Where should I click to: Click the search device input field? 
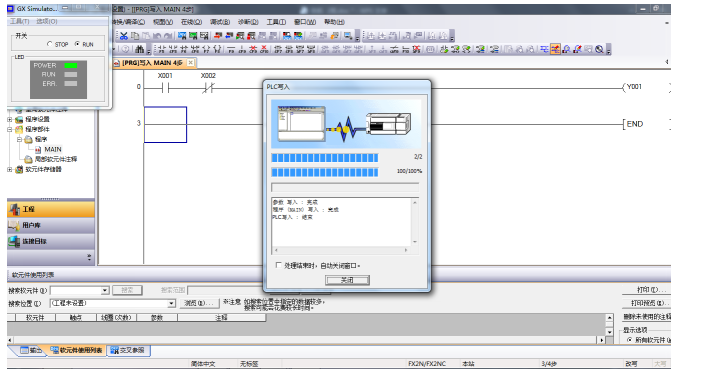(76, 290)
